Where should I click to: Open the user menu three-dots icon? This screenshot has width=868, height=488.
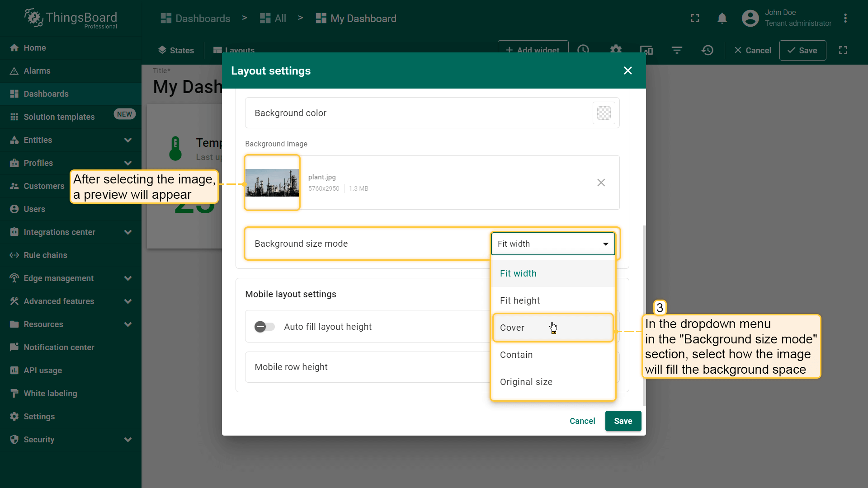pos(845,19)
